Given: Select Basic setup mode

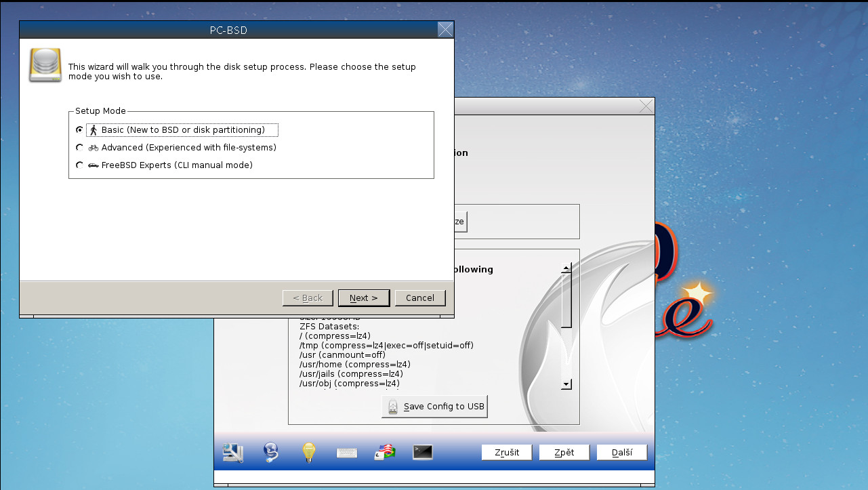Looking at the screenshot, I should 79,129.
